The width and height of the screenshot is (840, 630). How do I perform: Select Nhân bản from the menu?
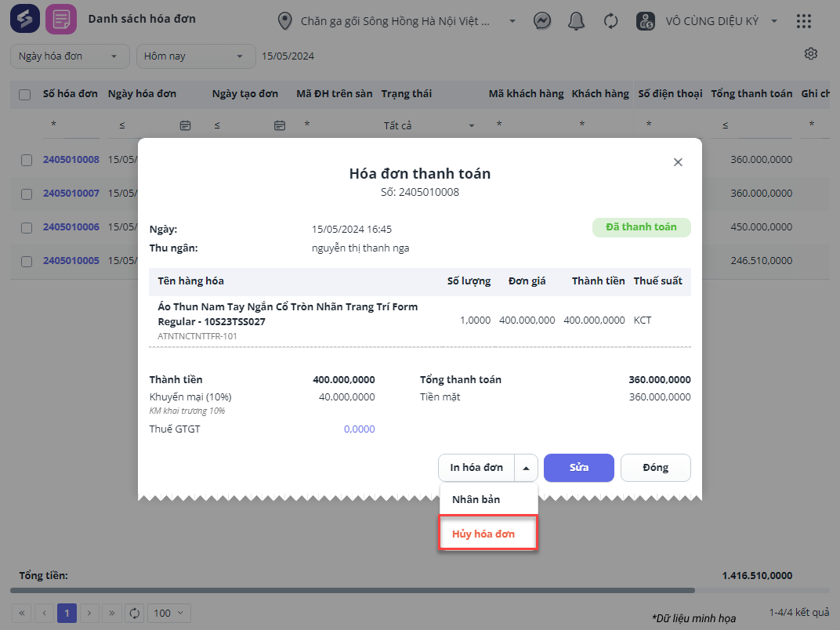[488, 499]
